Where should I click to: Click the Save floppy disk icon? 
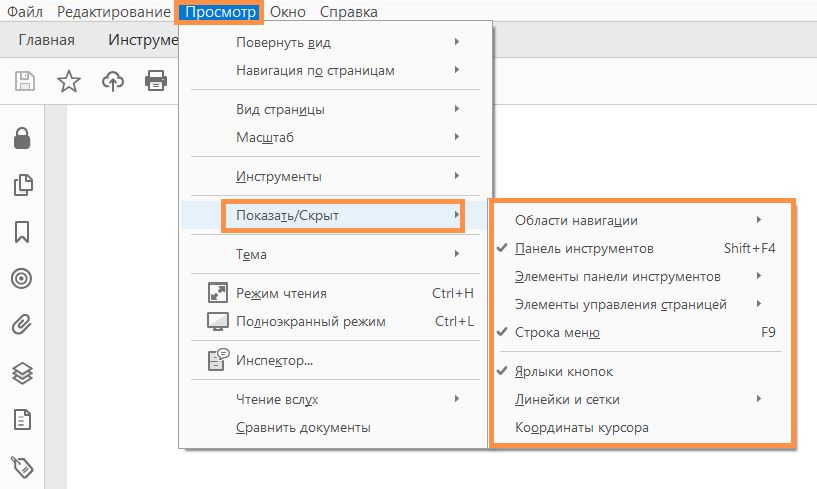point(24,81)
